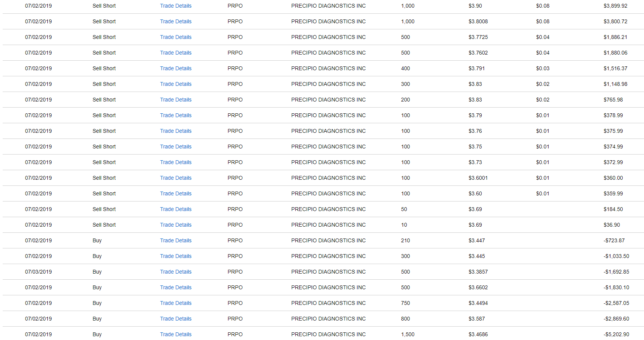
Task: Open Trade Details for the $3,899.92 trade
Action: coord(176,6)
